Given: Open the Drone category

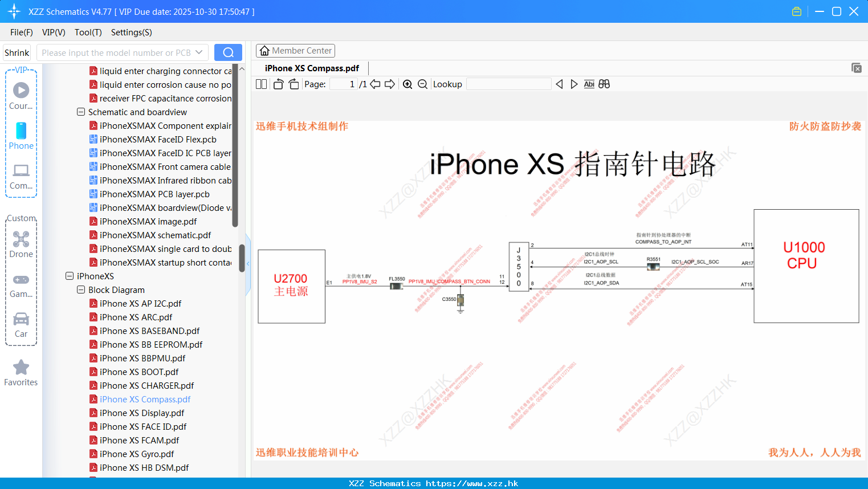Looking at the screenshot, I should [x=21, y=244].
